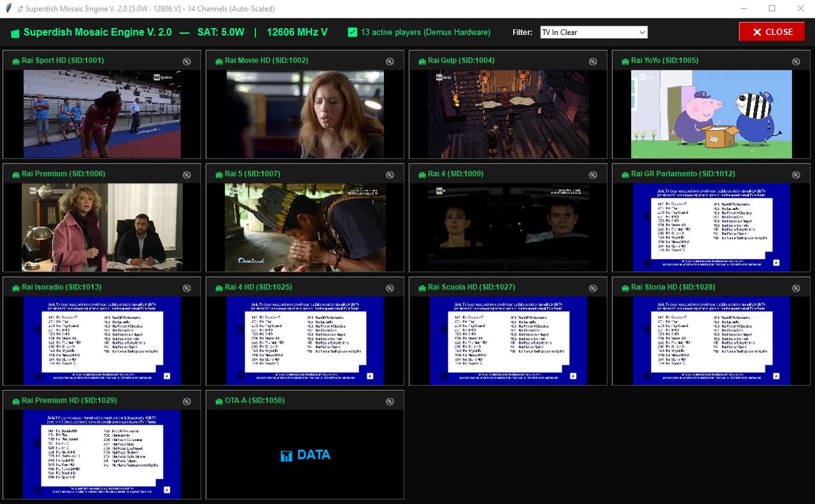Unmute the Rai YoYo channel
The width and height of the screenshot is (815, 504).
point(796,62)
